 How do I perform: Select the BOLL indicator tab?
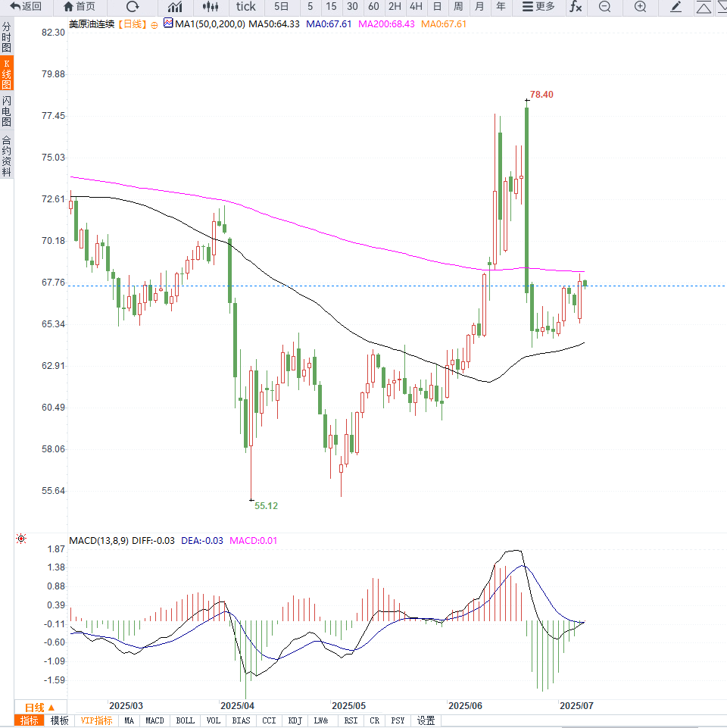185,720
